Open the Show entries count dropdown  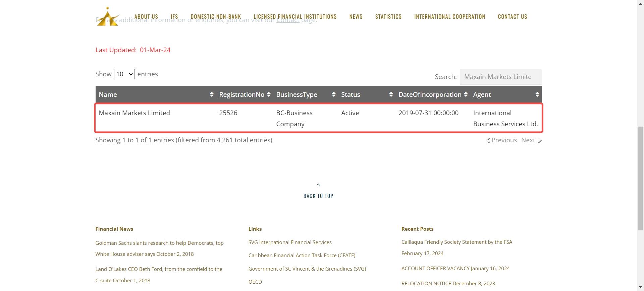124,74
